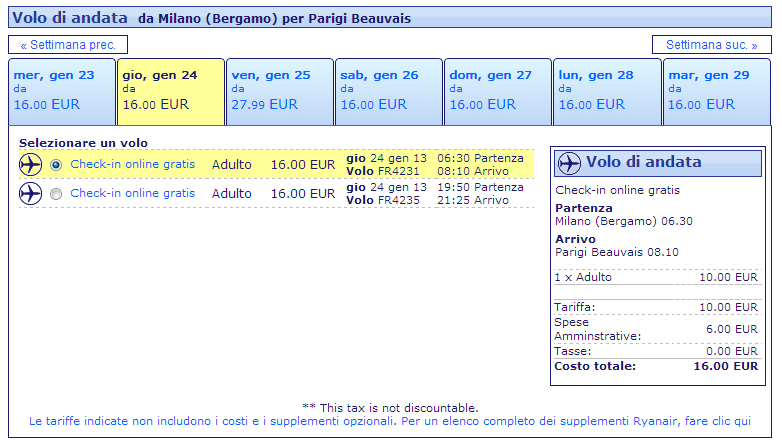Click the 21:25 Arrivo arrival time
This screenshot has height=445, width=782.
point(473,200)
